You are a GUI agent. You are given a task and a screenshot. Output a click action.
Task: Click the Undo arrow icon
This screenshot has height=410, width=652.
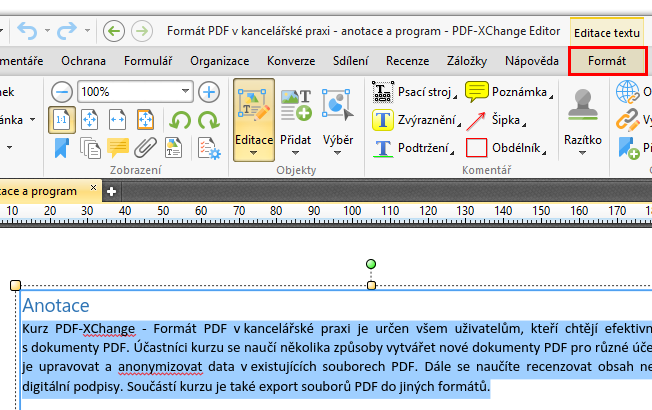[27, 31]
